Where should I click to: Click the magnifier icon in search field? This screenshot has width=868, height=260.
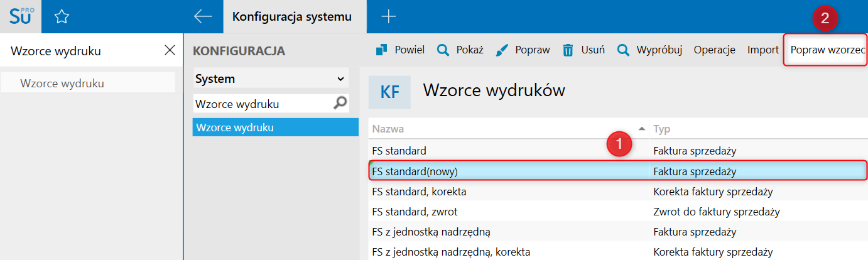tap(340, 103)
